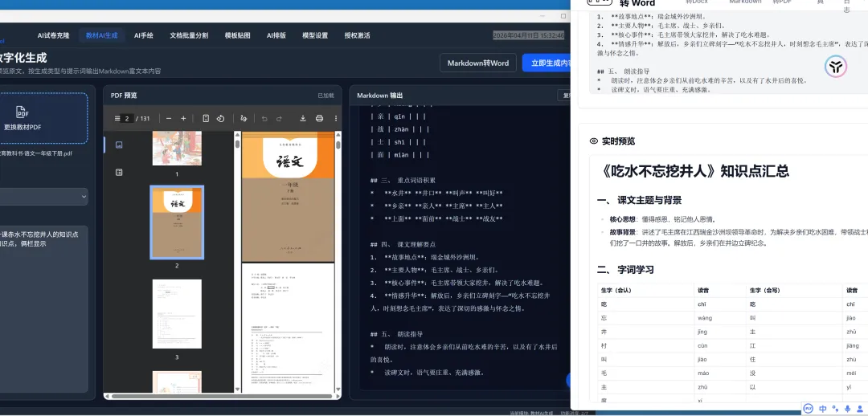Click the Markdown 输出 panel title
The width and height of the screenshot is (868, 416).
point(379,96)
